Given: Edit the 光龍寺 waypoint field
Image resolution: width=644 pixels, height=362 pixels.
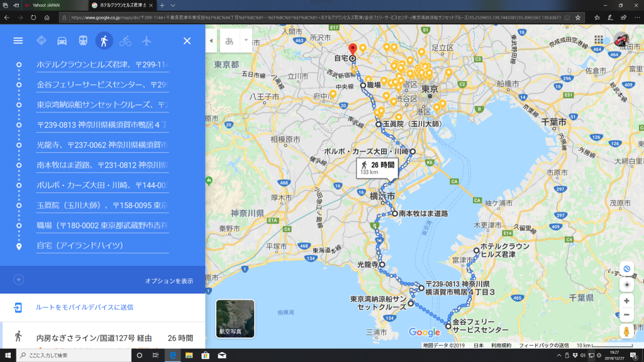Looking at the screenshot, I should pos(103,145).
